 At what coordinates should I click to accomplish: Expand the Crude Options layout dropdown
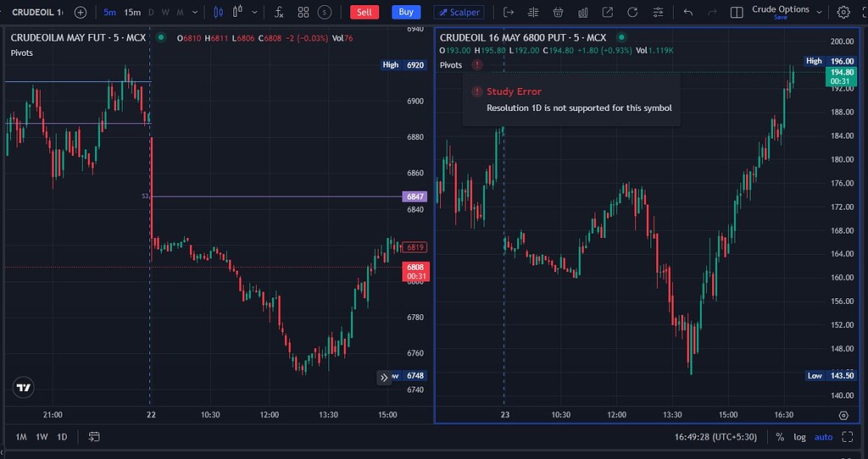[x=820, y=12]
